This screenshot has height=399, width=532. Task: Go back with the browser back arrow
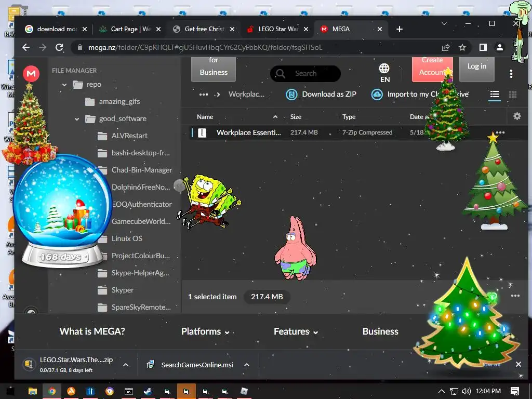(x=26, y=47)
